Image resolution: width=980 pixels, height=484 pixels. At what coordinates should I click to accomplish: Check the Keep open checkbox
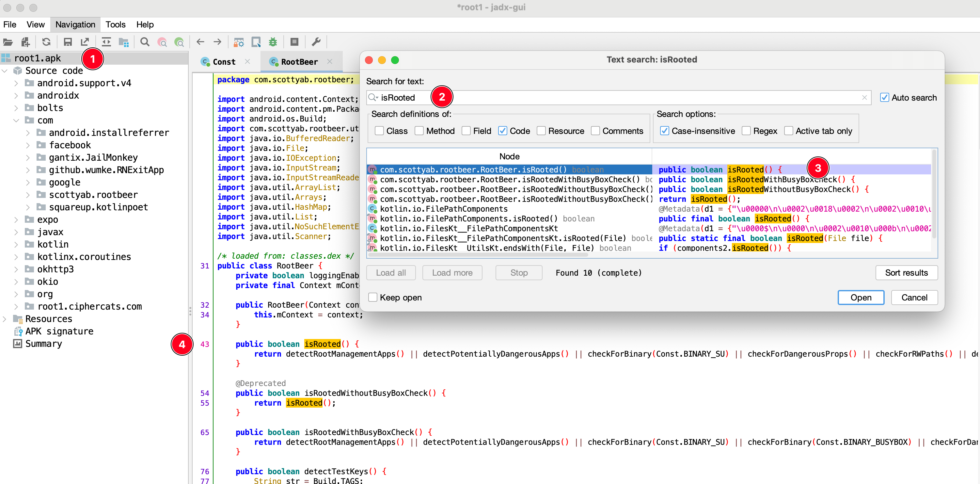pyautogui.click(x=373, y=297)
